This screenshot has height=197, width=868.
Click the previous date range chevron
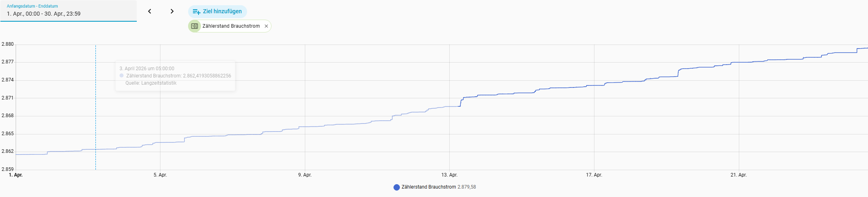(x=150, y=11)
